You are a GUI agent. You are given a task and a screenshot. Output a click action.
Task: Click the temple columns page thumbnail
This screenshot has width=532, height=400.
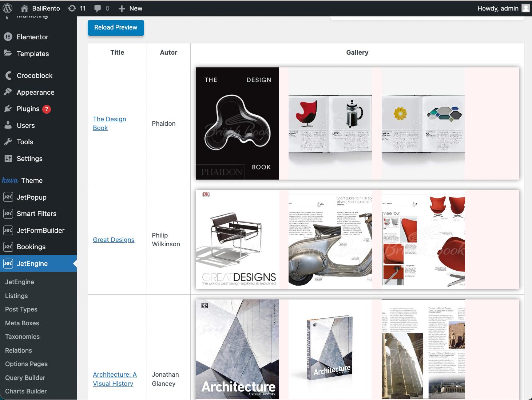pos(423,350)
